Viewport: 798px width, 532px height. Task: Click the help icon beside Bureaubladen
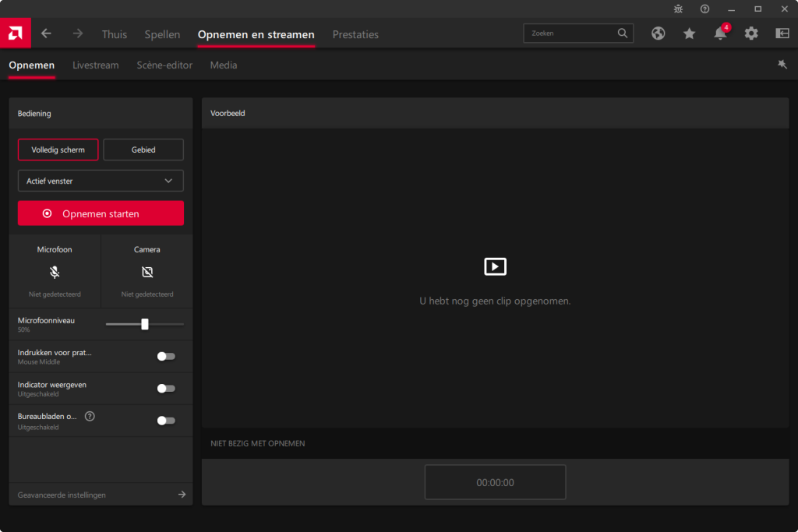pos(90,417)
